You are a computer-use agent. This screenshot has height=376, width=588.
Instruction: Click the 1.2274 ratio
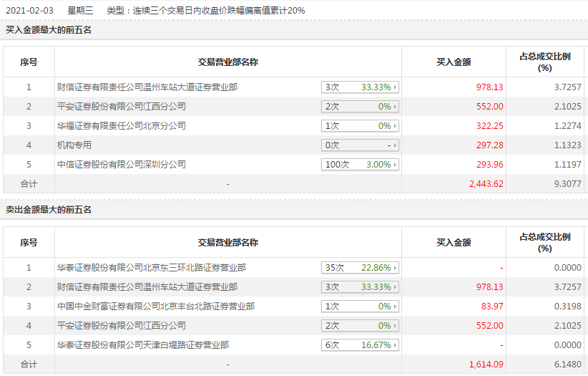point(568,126)
